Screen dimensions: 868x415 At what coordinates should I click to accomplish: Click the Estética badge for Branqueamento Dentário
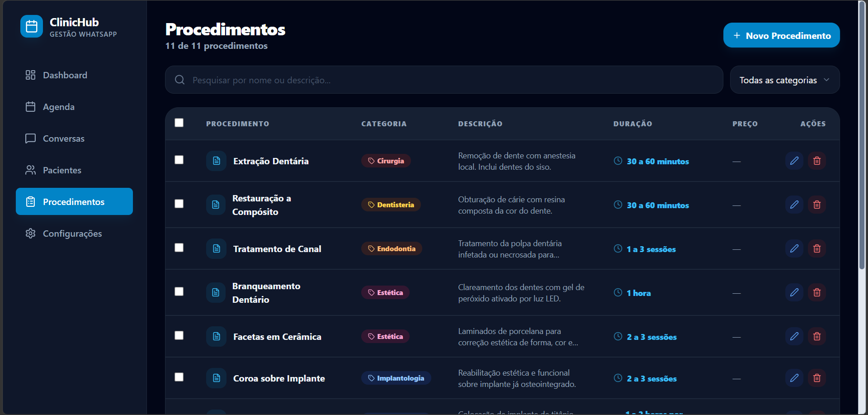pyautogui.click(x=385, y=292)
